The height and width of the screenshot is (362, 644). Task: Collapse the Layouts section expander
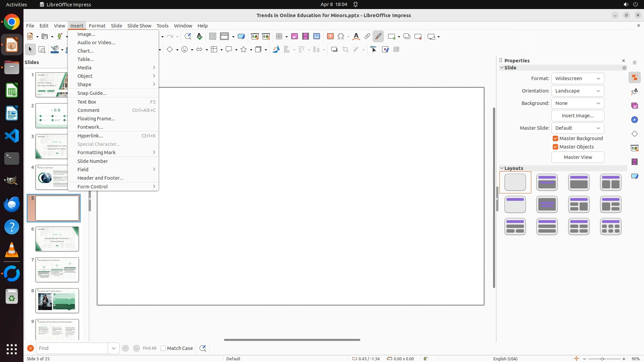[x=502, y=168]
